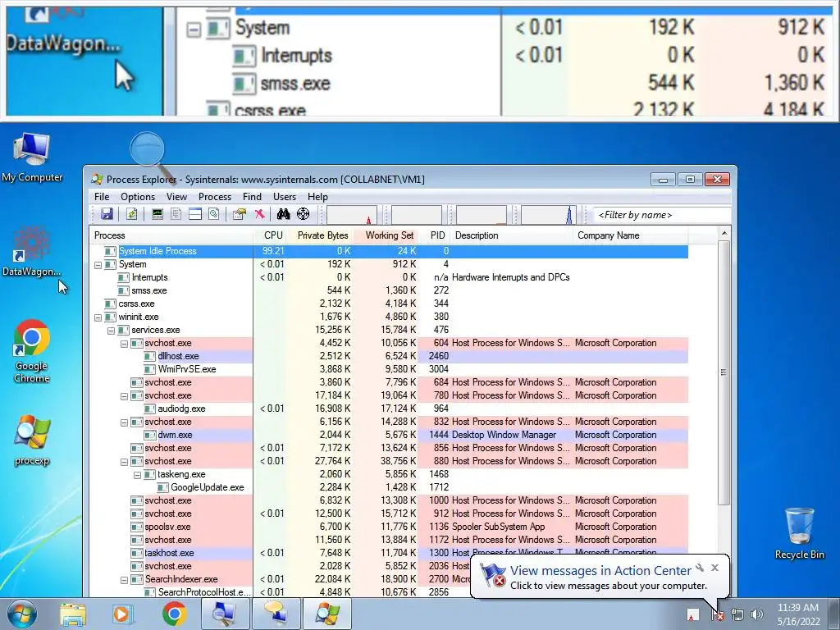Collapse svchost.exe node with PID 604
The image size is (840, 630).
pos(125,344)
